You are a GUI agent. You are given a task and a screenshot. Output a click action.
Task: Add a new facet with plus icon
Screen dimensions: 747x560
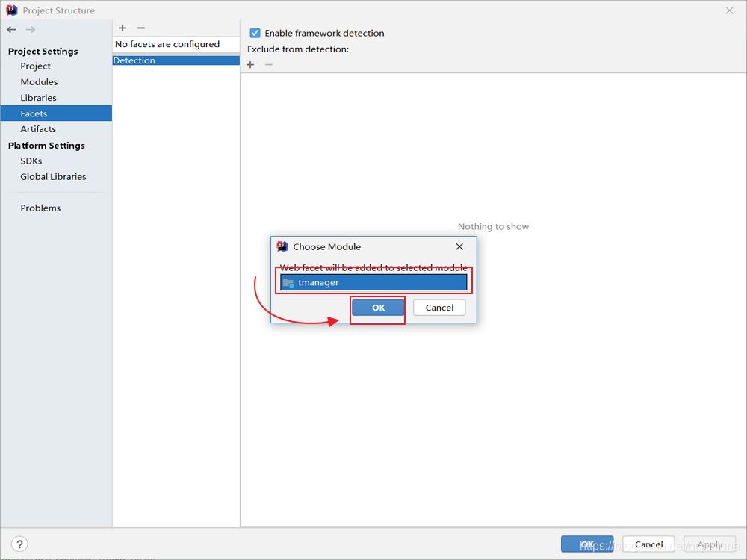pos(123,28)
